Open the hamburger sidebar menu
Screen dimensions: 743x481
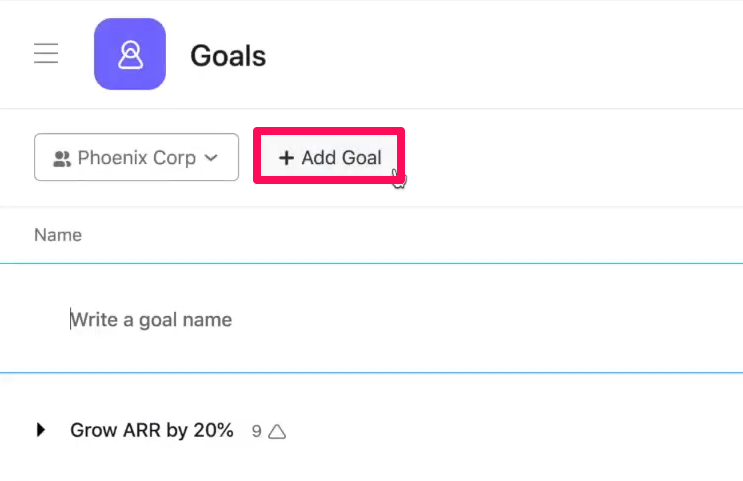(x=46, y=53)
